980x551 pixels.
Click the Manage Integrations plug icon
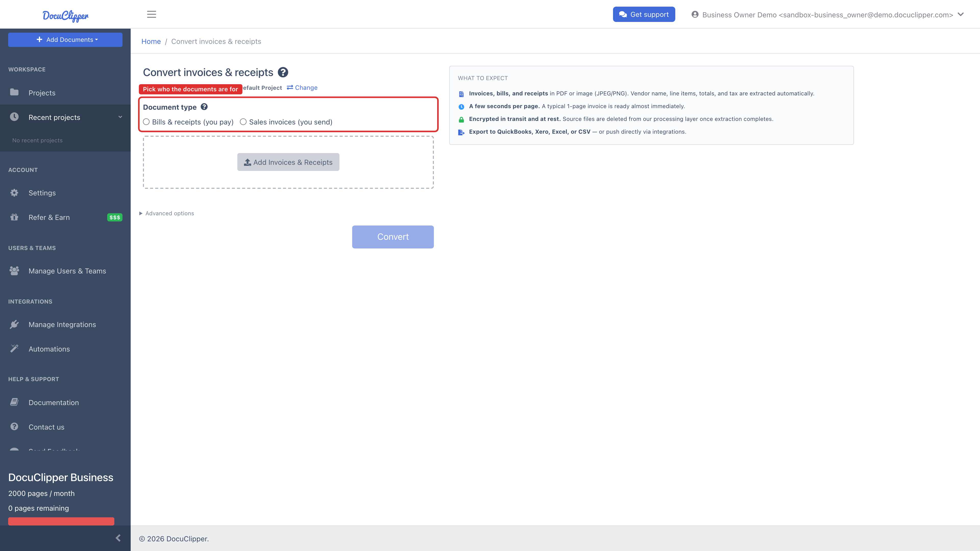pyautogui.click(x=15, y=324)
